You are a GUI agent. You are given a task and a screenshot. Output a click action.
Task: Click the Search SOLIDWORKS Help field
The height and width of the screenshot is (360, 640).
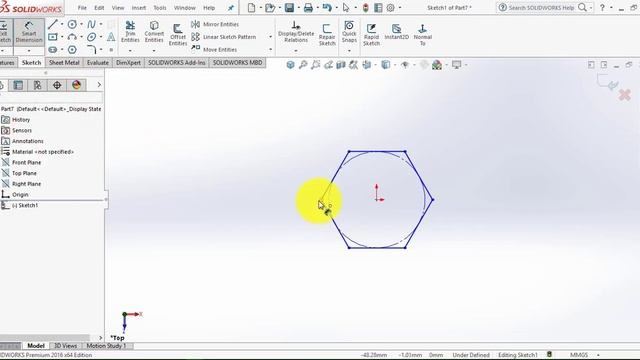pyautogui.click(x=542, y=7)
